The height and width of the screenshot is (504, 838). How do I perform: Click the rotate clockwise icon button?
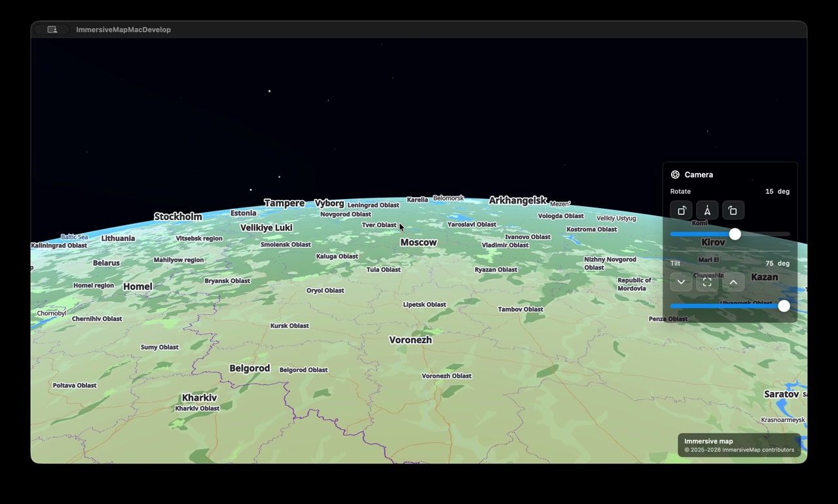(x=733, y=211)
